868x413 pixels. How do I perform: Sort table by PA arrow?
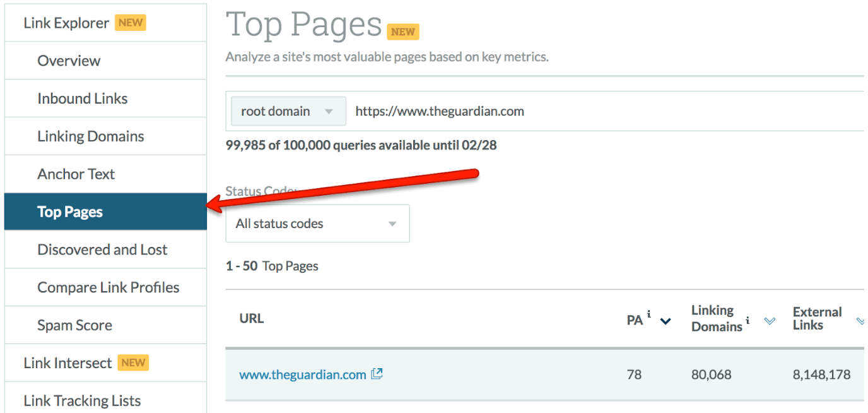tap(665, 321)
